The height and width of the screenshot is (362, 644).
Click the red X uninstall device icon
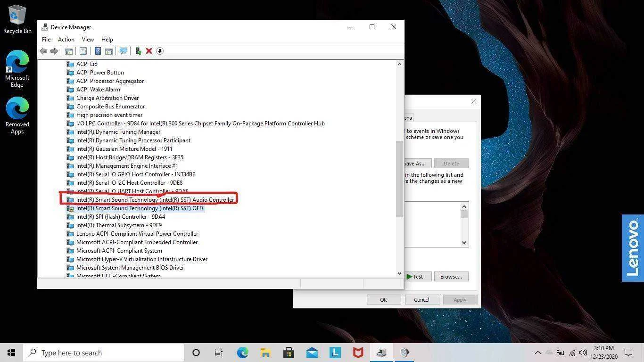coord(149,51)
